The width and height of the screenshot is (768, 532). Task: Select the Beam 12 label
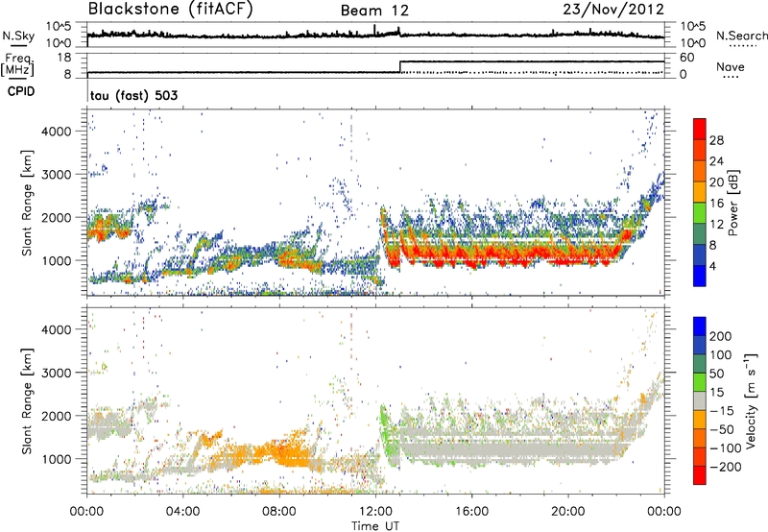coord(374,11)
